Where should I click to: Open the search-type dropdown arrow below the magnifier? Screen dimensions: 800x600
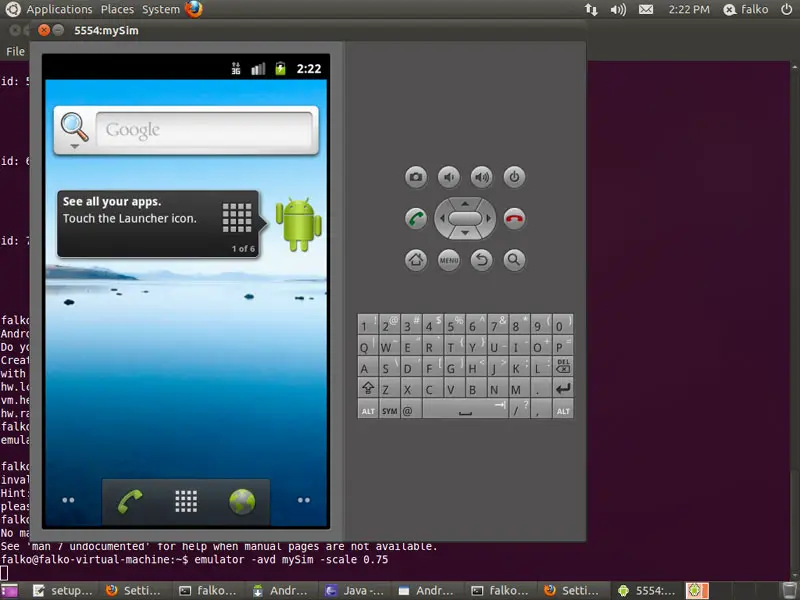point(74,146)
